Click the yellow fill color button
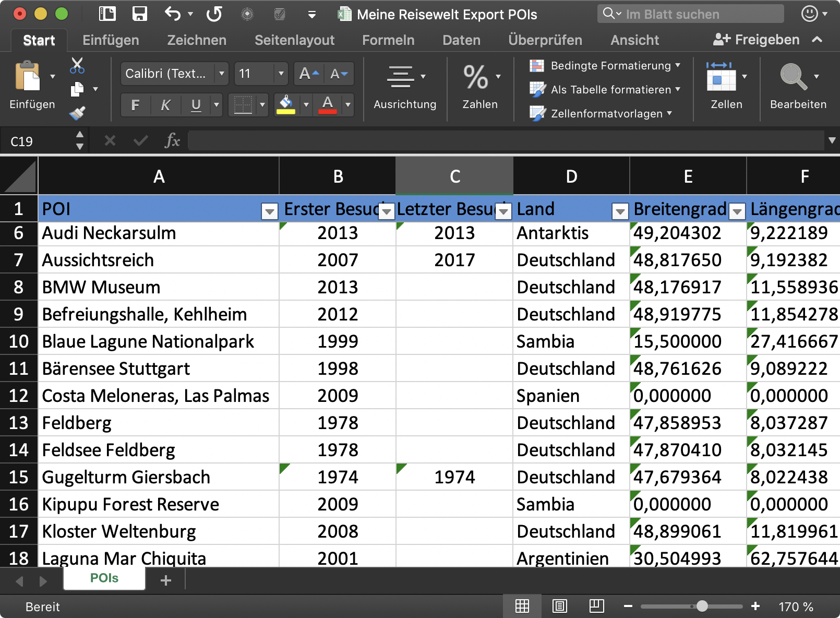The height and width of the screenshot is (618, 840). pyautogui.click(x=286, y=105)
